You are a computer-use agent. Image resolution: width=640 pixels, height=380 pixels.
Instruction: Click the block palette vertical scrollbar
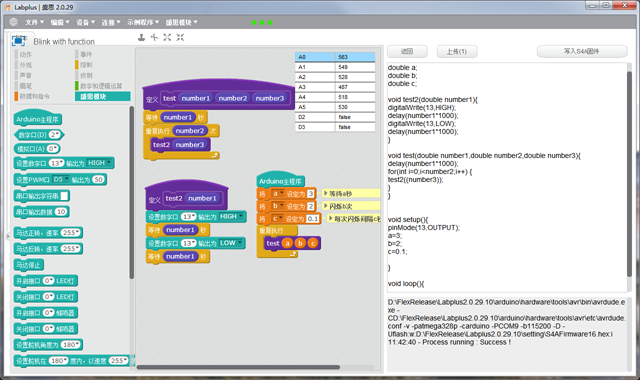tap(131, 192)
